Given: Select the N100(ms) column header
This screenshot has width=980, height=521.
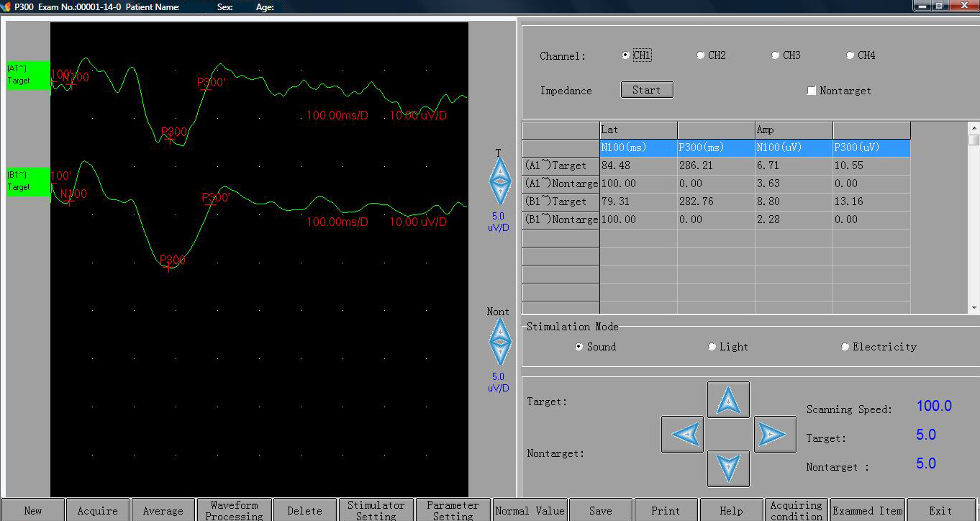Looking at the screenshot, I should pos(639,148).
